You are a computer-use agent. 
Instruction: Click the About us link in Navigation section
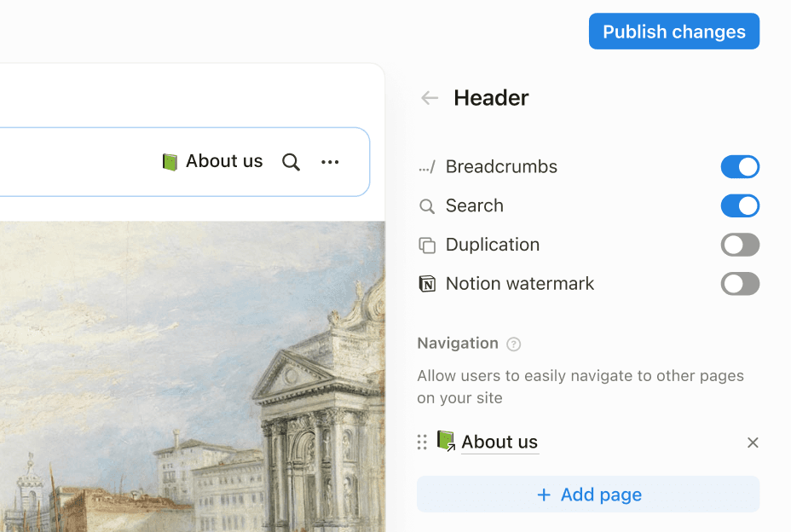[499, 442]
